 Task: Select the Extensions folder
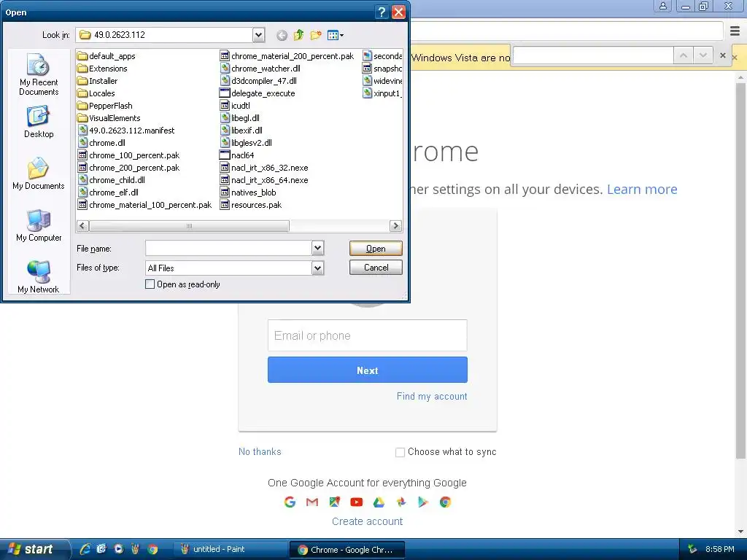[x=102, y=69]
